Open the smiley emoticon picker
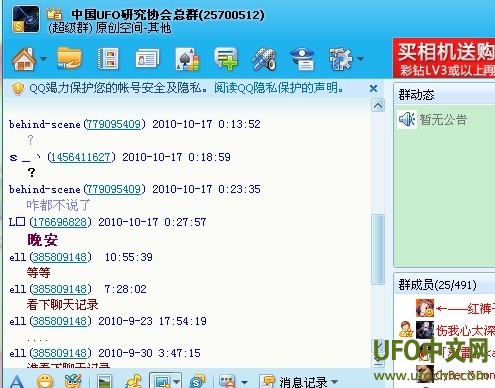The image size is (495, 388). 45,381
